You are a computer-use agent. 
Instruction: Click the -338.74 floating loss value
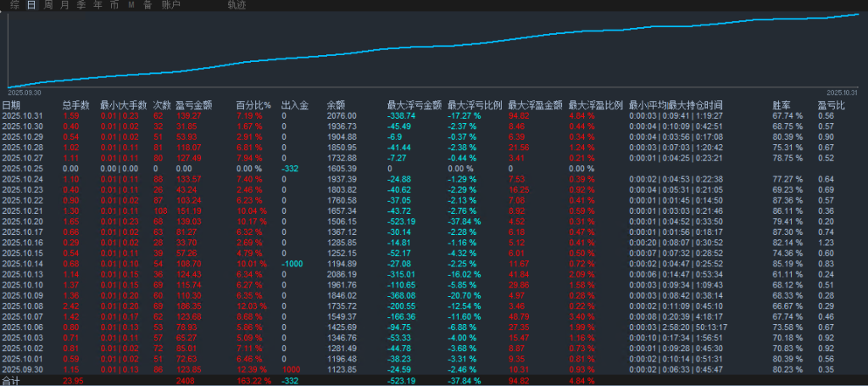click(x=401, y=115)
